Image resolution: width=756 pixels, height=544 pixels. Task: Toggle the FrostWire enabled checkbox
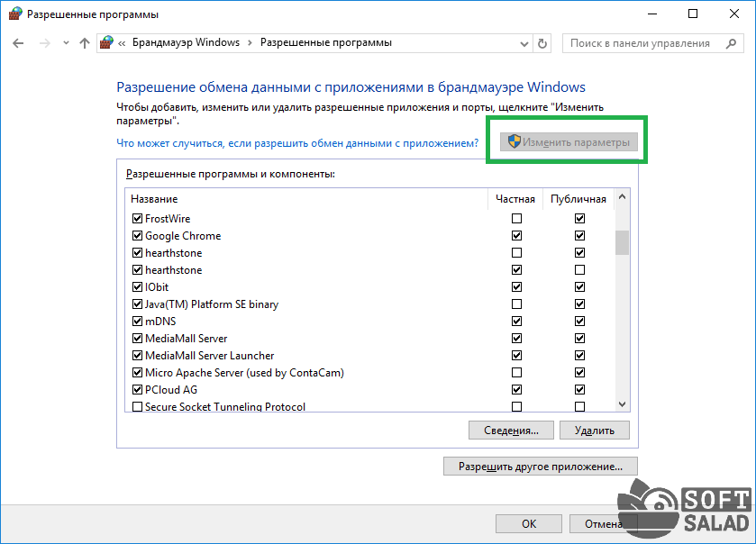[x=137, y=219]
